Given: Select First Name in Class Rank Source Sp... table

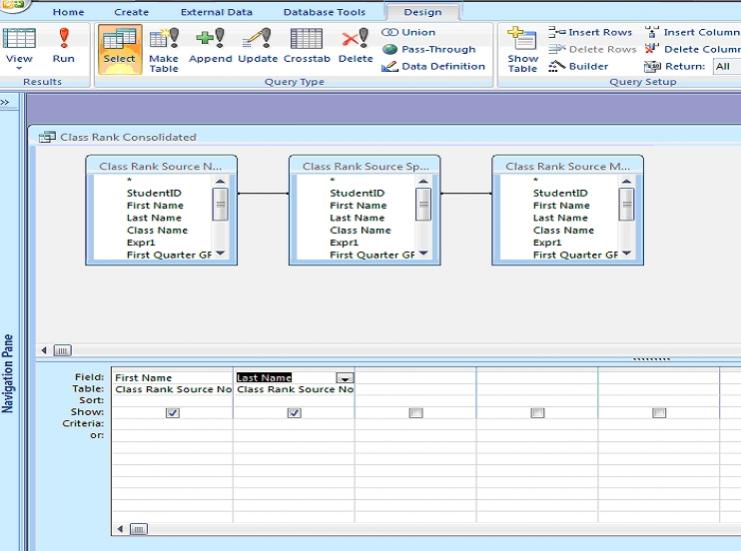Looking at the screenshot, I should click(358, 205).
